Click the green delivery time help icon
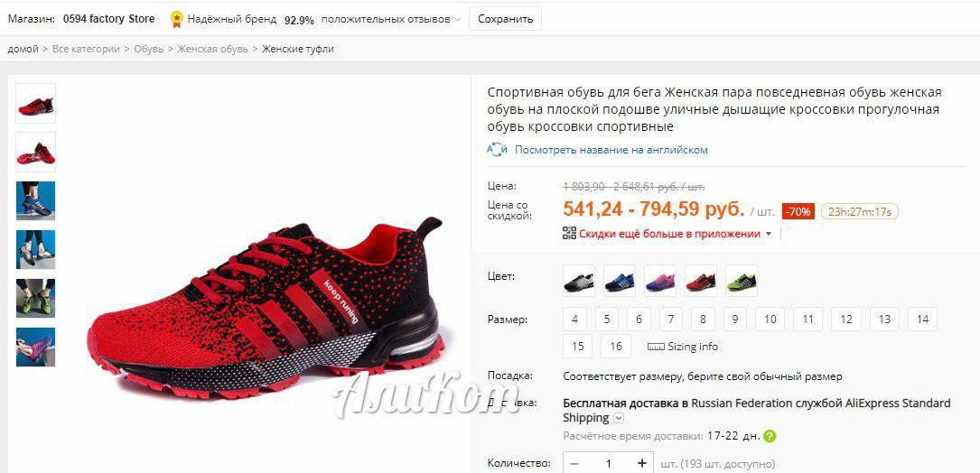 (x=770, y=436)
